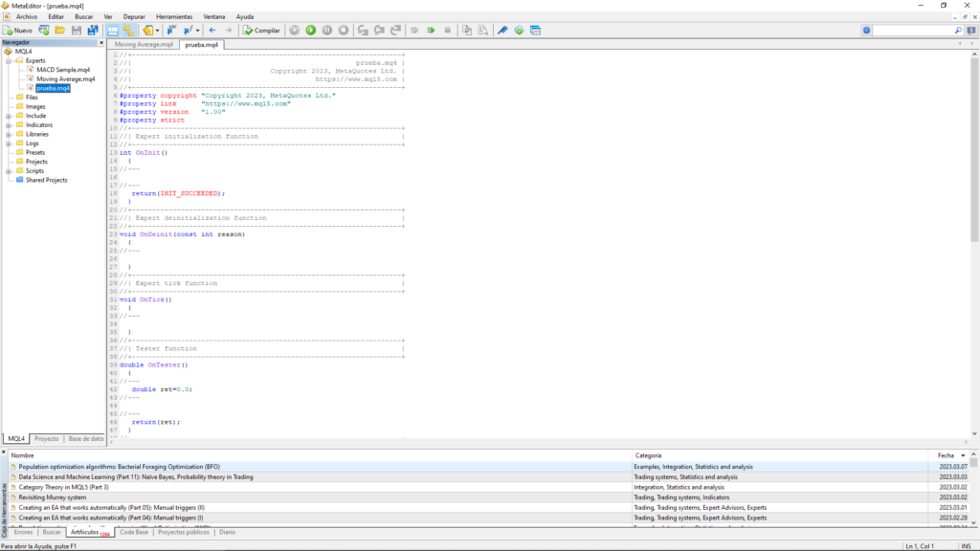Open the Depurar menu
980x551 pixels.
click(134, 17)
